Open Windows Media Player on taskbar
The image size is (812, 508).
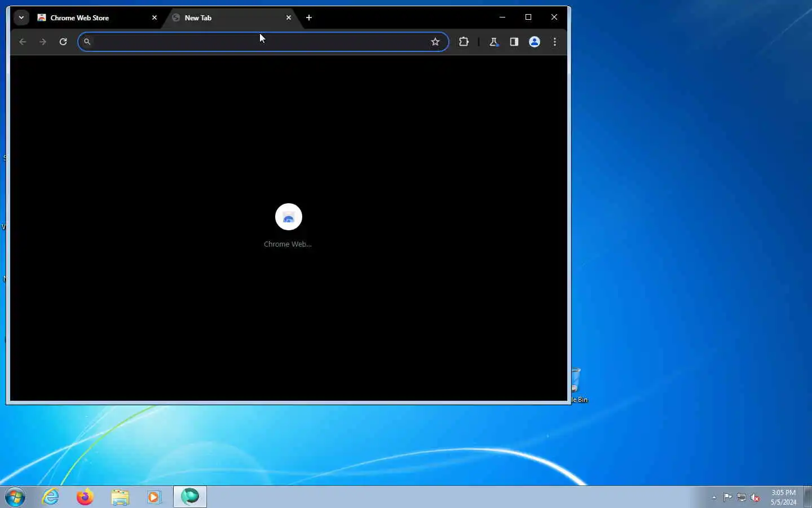tap(155, 497)
